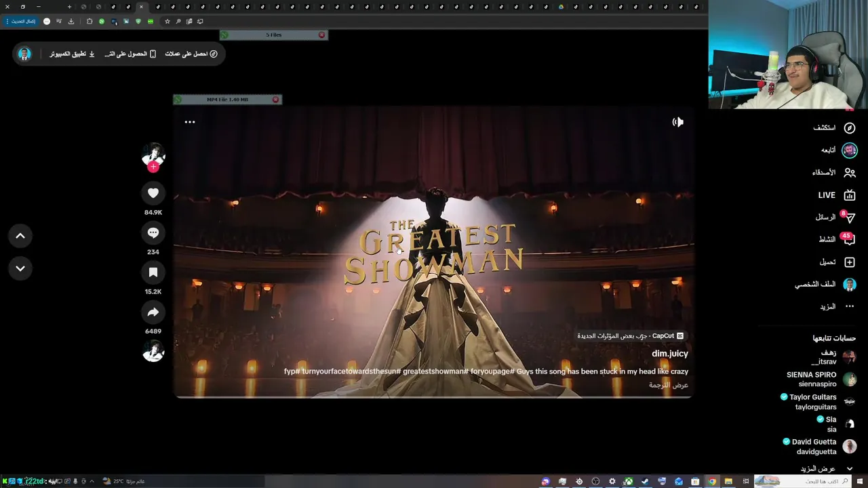Click CapCut effects tag on video
The height and width of the screenshot is (488, 868).
631,335
